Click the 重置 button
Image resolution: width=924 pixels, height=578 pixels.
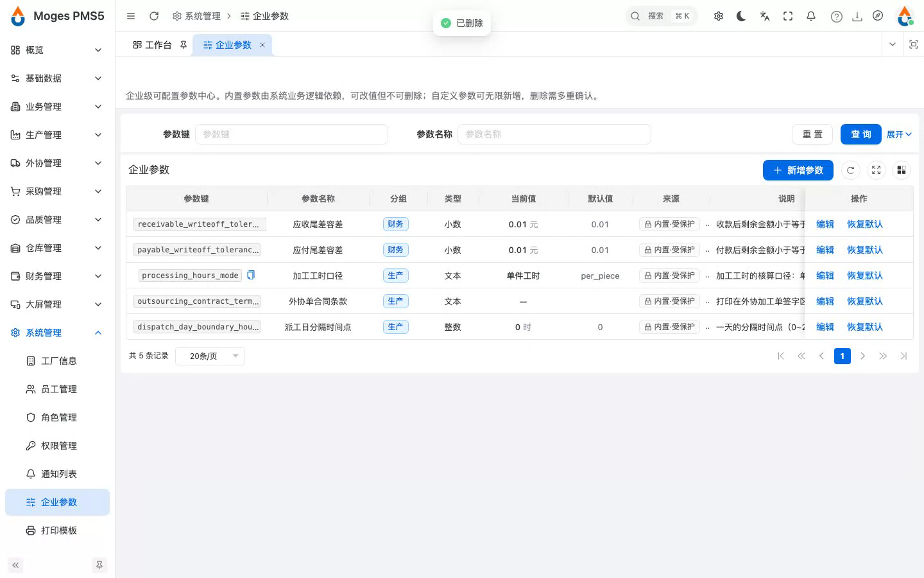click(812, 134)
